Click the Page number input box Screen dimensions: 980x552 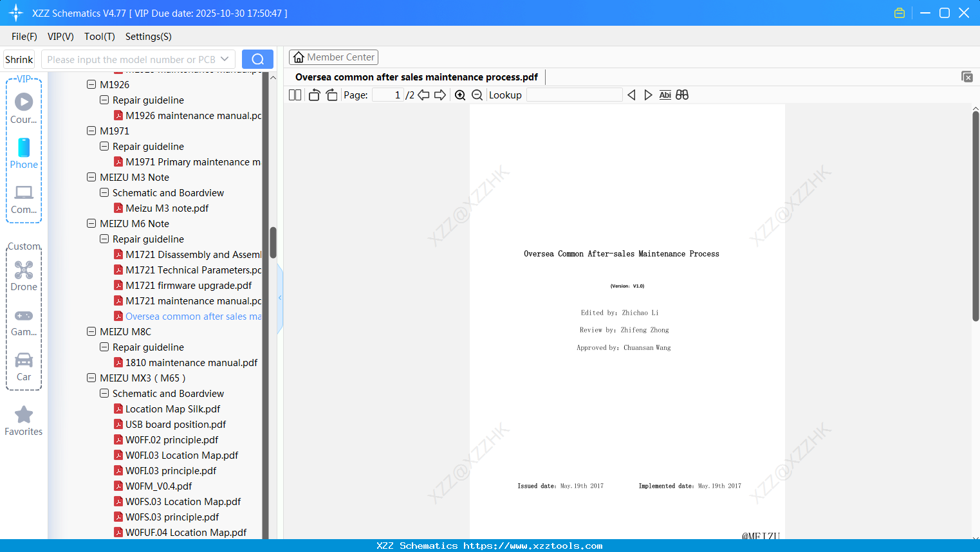click(x=388, y=95)
